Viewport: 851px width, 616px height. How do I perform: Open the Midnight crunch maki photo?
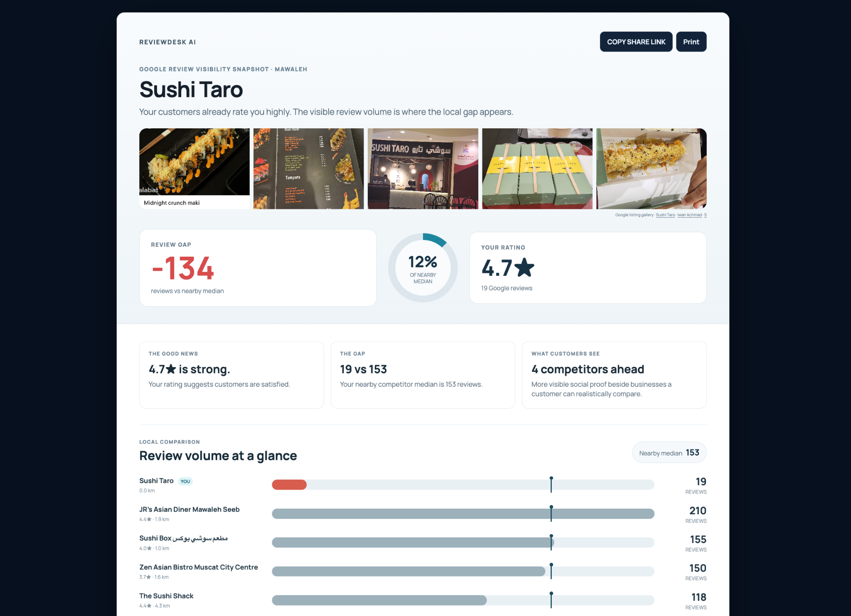(x=194, y=169)
